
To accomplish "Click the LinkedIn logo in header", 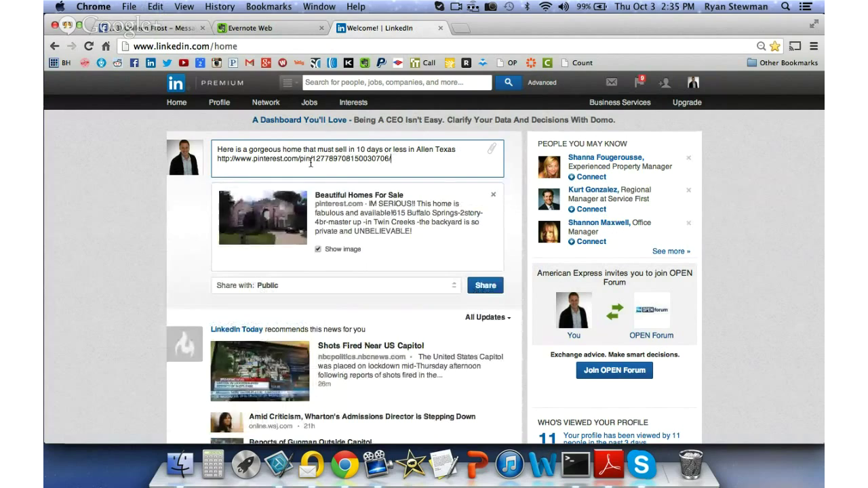I will tap(176, 83).
